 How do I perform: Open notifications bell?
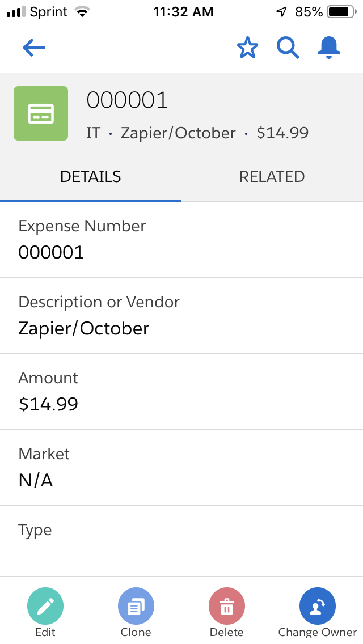point(329,48)
